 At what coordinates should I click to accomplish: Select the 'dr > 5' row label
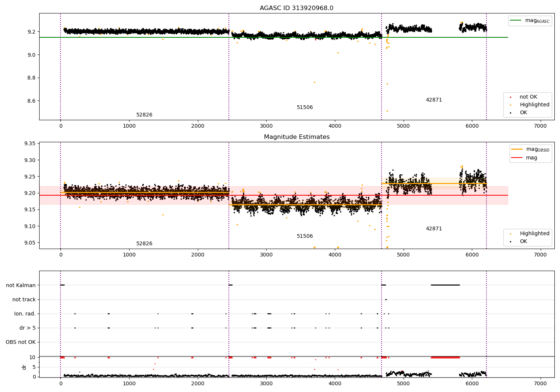[x=28, y=328]
